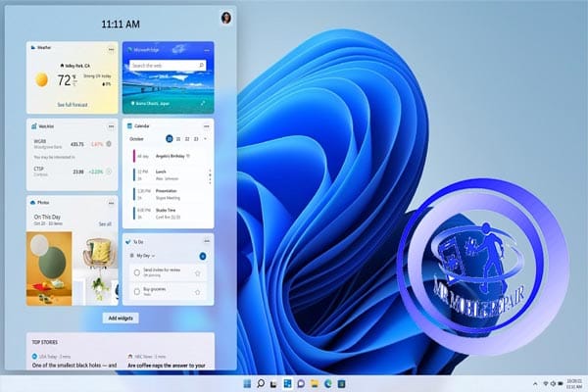Click the sun icon in Weather widget
Screen dimensions: 588x392
[x=41, y=79]
